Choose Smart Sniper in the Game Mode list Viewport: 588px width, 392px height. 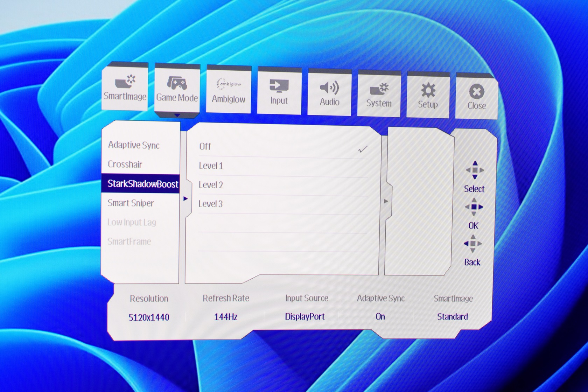pyautogui.click(x=131, y=203)
